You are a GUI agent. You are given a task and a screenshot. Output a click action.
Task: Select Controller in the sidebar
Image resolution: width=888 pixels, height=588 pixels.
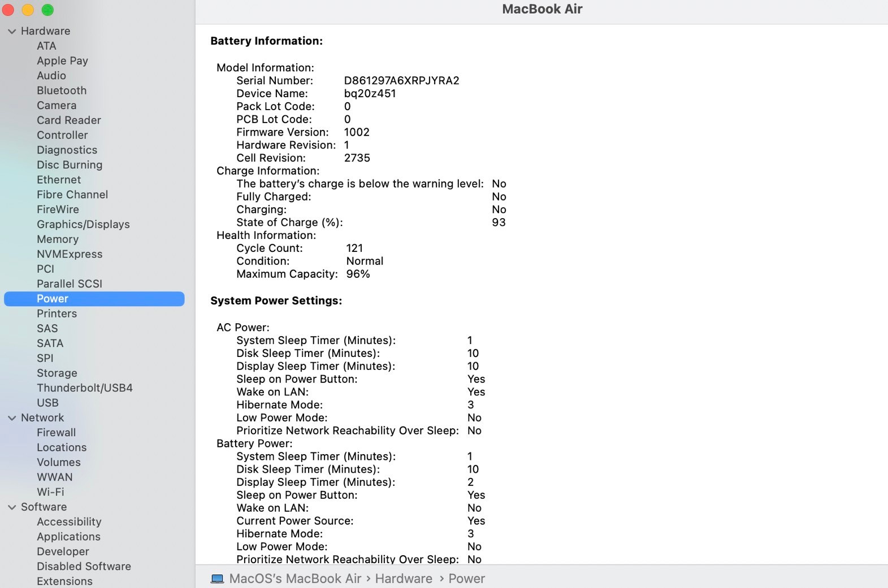tap(62, 135)
